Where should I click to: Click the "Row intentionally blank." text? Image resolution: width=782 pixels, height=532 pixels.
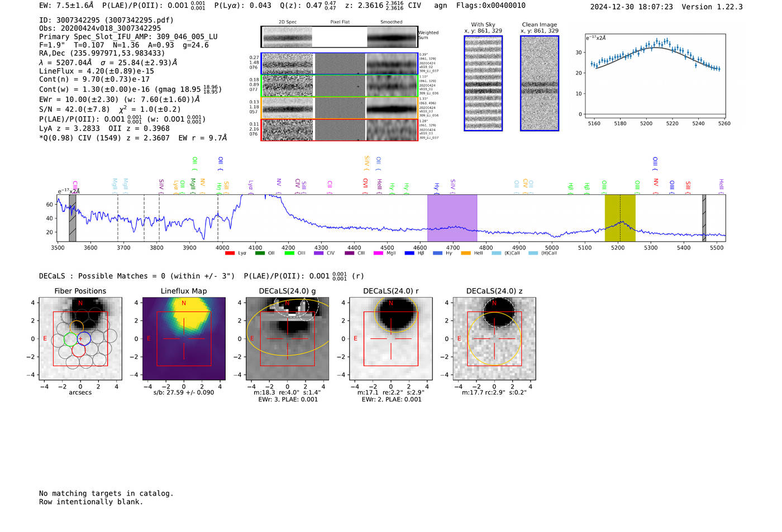click(91, 502)
